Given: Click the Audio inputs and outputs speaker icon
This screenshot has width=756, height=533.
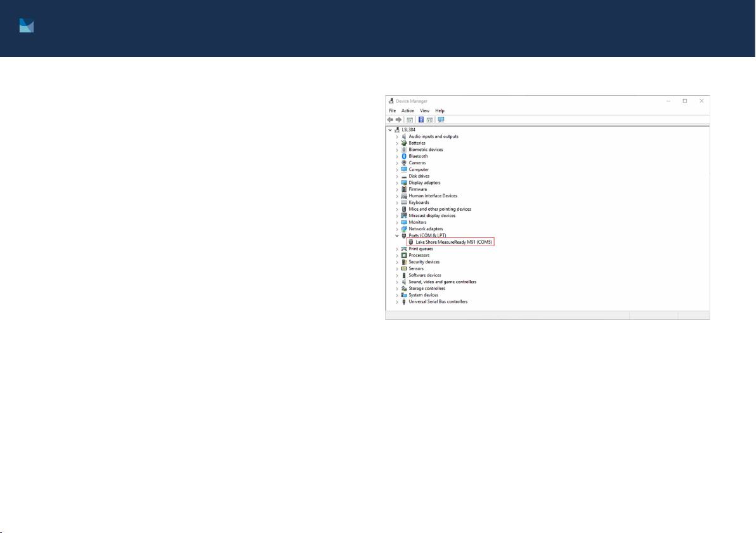Looking at the screenshot, I should [x=404, y=136].
